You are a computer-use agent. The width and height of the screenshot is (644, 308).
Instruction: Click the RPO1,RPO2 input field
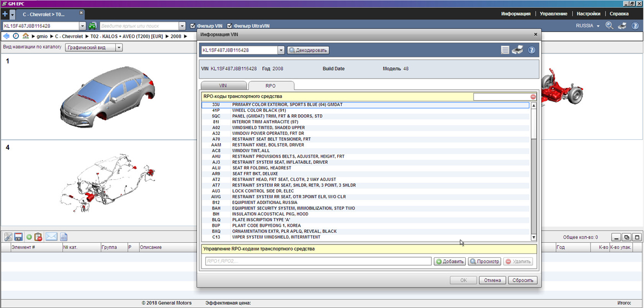[x=318, y=261]
